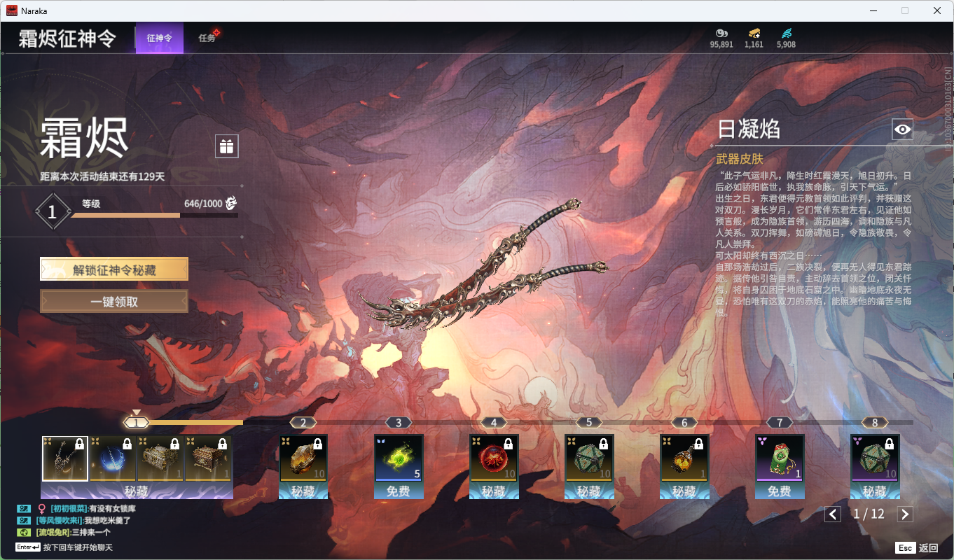Click the 距离本次活动结束还有129天 countdown text
The image size is (954, 560).
pyautogui.click(x=102, y=177)
